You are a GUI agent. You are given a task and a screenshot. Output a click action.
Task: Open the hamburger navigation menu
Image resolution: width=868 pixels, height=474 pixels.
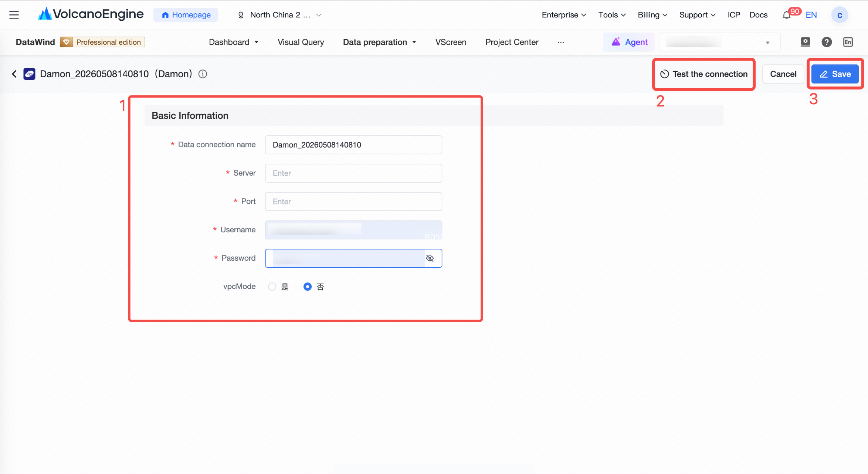pos(14,15)
